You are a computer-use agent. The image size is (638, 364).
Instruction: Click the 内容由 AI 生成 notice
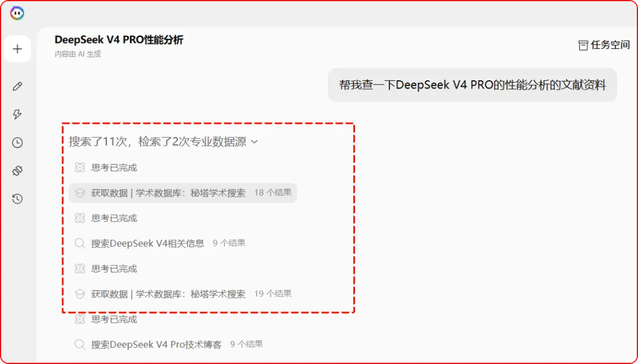click(78, 54)
